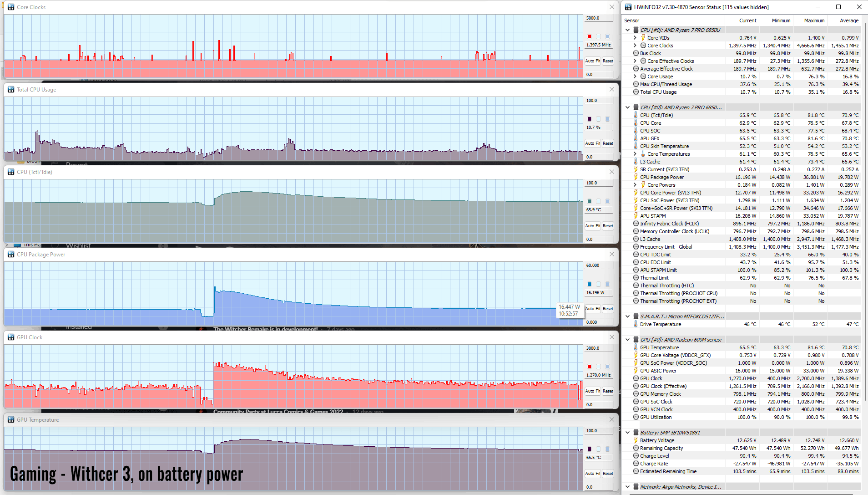Viewport: 868px width, 495px height.
Task: Click the GPU Temperature row thermometer icon
Action: click(x=636, y=347)
